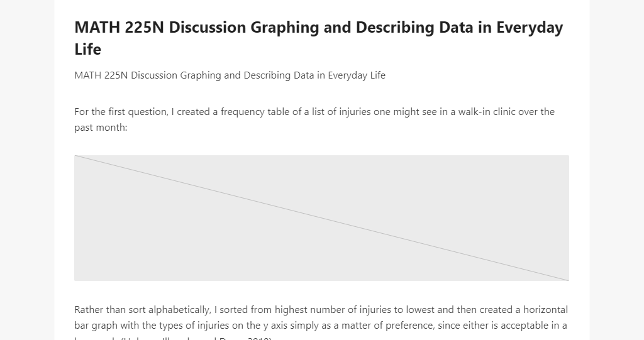The image size is (644, 340).
Task: Click "Everyday" in the bold title
Action: (x=530, y=28)
